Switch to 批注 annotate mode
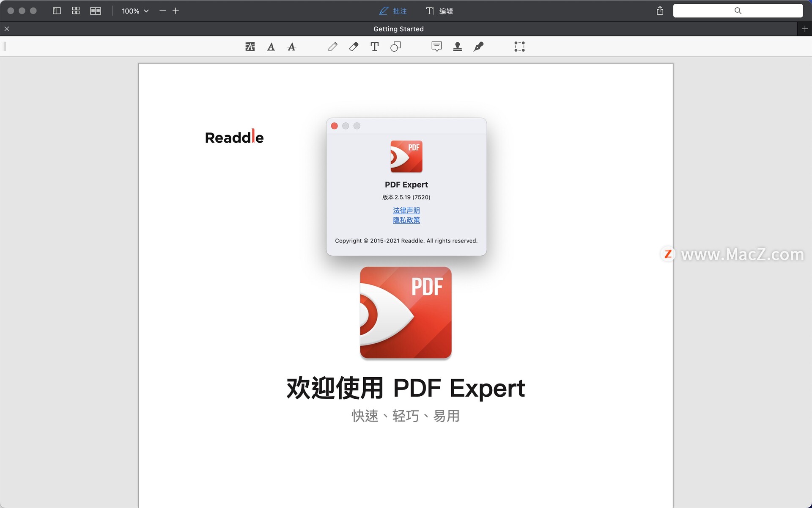The width and height of the screenshot is (812, 508). (x=393, y=11)
